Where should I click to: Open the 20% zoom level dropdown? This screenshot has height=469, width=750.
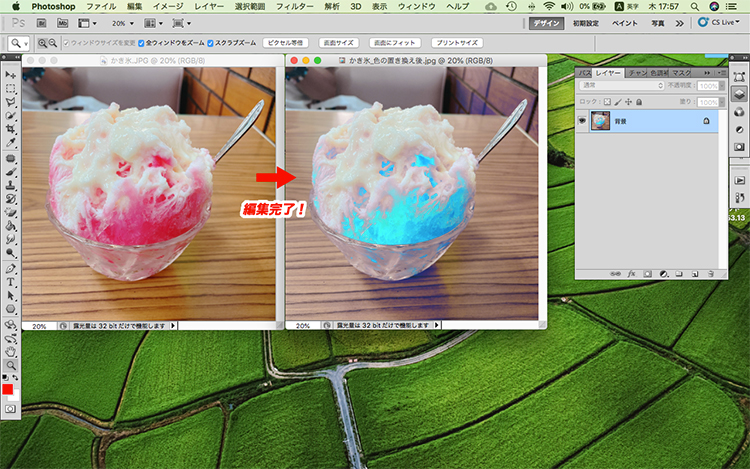click(x=123, y=22)
